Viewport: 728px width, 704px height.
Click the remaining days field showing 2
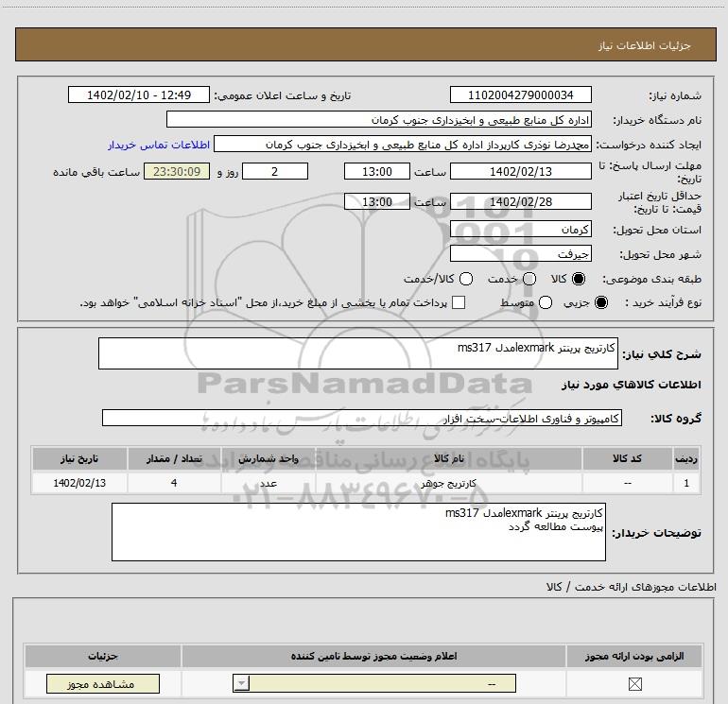pos(275,172)
